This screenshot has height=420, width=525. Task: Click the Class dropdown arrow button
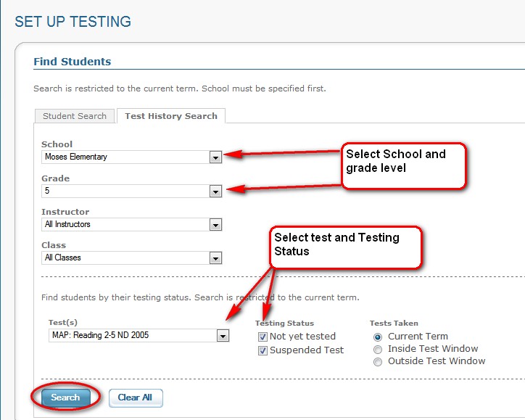tap(215, 258)
